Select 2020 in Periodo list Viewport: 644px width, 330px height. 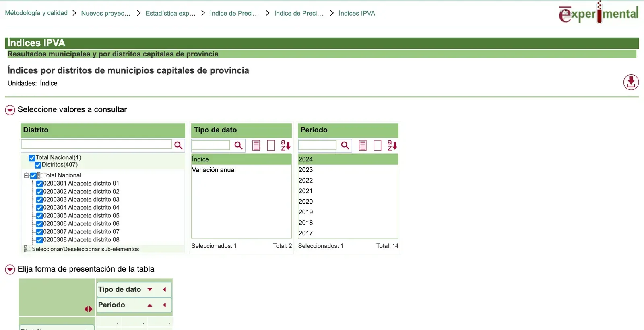(348, 201)
